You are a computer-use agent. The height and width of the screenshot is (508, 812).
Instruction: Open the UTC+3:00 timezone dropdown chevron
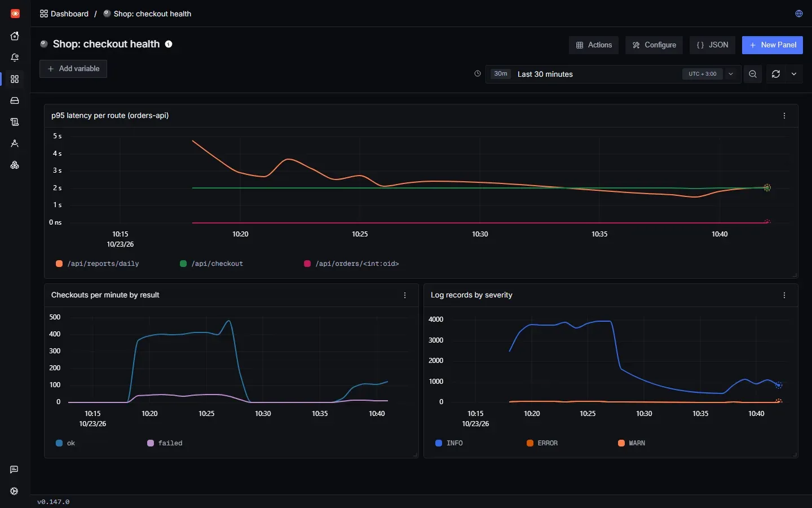pos(731,74)
